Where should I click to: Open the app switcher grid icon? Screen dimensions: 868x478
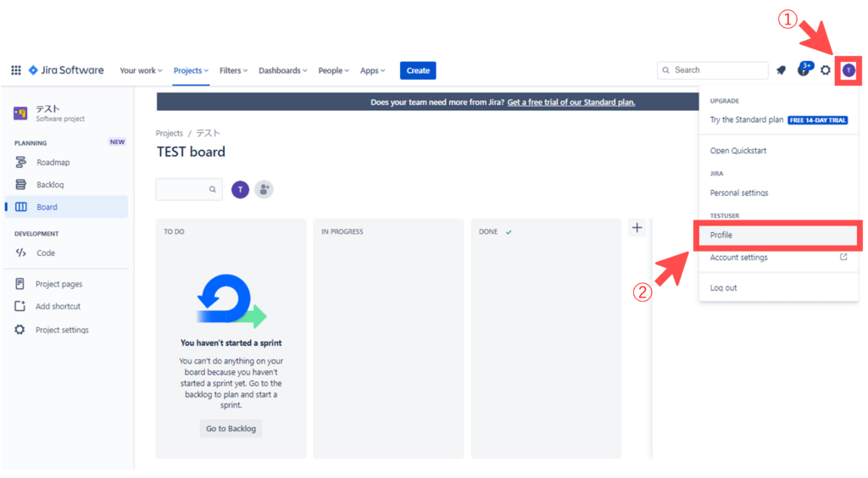point(16,70)
